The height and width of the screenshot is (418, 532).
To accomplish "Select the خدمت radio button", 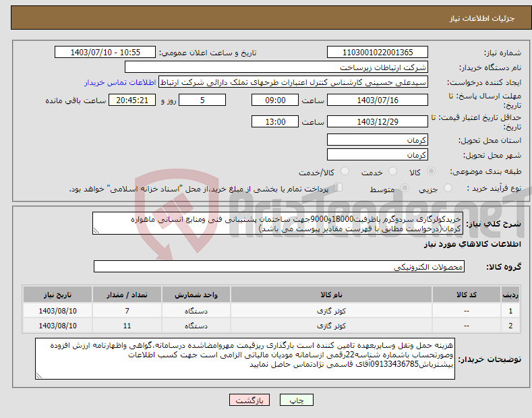I will pos(392,171).
